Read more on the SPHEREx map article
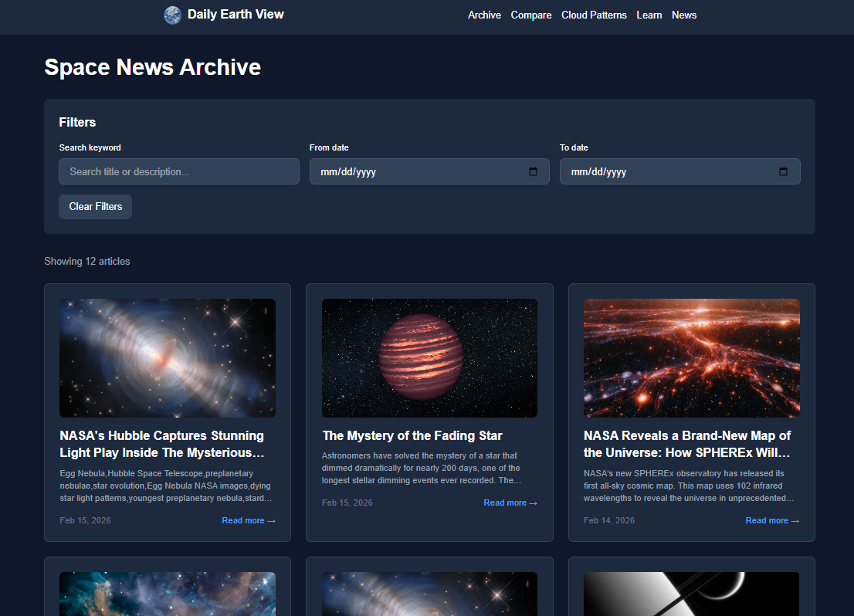The width and height of the screenshot is (854, 616). (772, 521)
